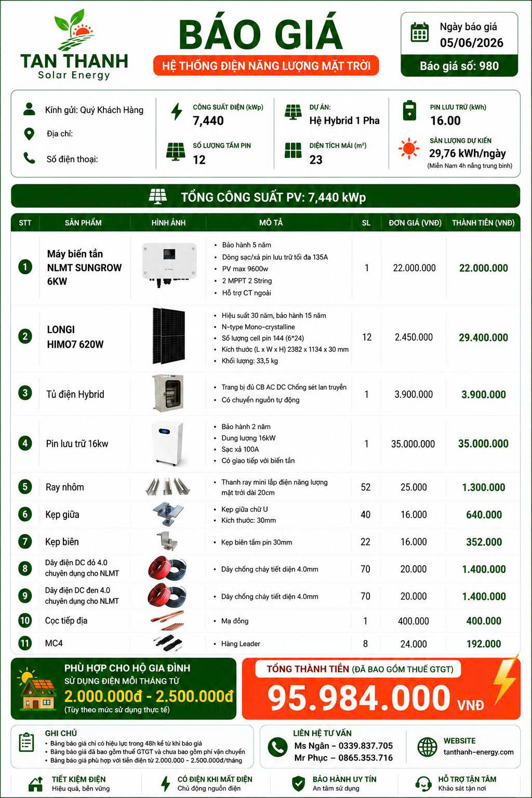The width and height of the screenshot is (532, 798).
Task: Click the Kẹp biên end clamp image
Action: point(167,541)
